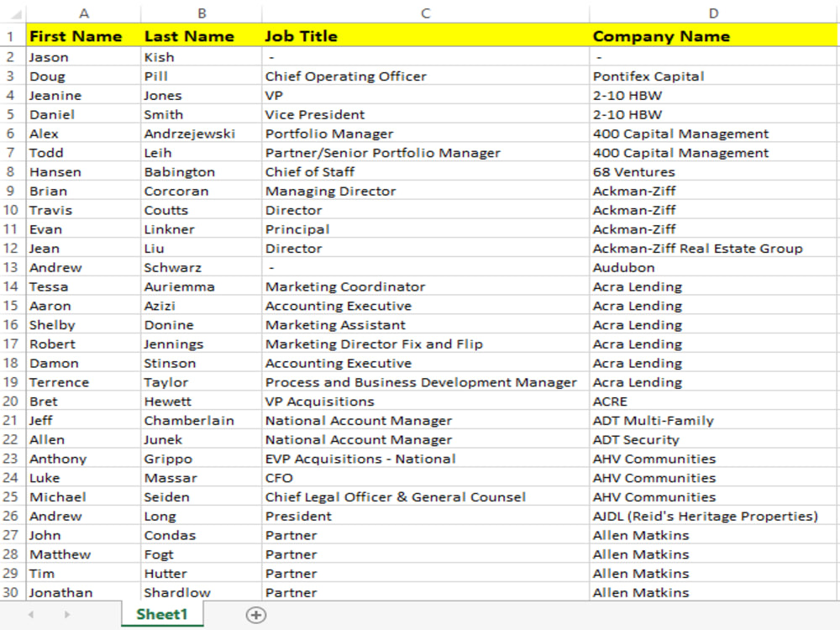Screen dimensions: 840x630
Task: Select the 'Principal' cell
Action: [x=425, y=228]
